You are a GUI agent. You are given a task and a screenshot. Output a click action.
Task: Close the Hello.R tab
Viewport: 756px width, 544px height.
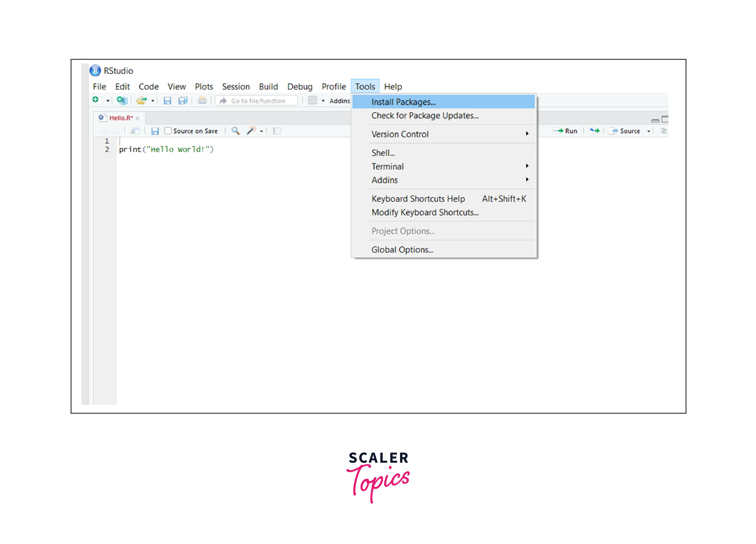point(137,118)
